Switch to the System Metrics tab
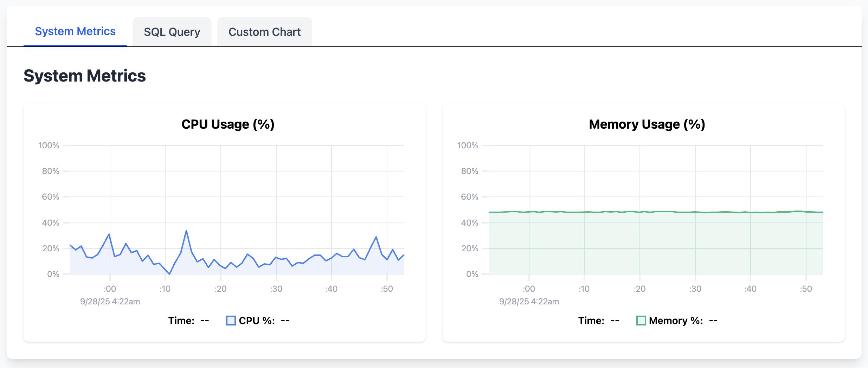 (75, 32)
